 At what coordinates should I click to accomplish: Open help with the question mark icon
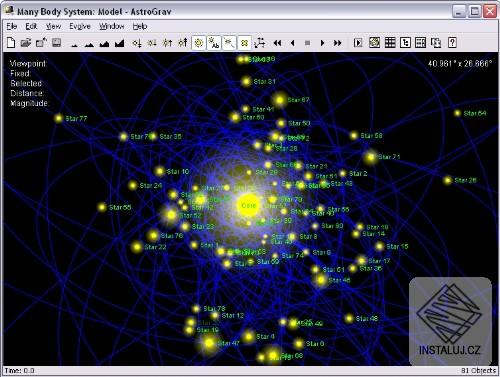click(452, 43)
